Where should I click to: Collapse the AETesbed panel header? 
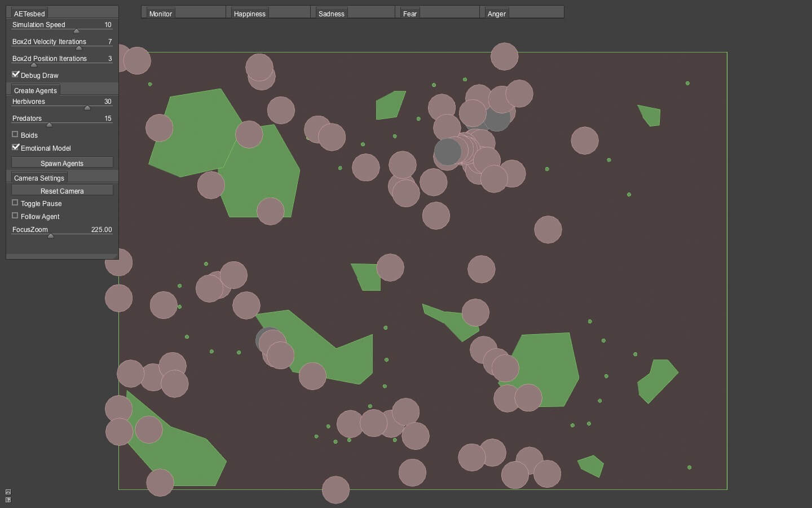tap(29, 14)
